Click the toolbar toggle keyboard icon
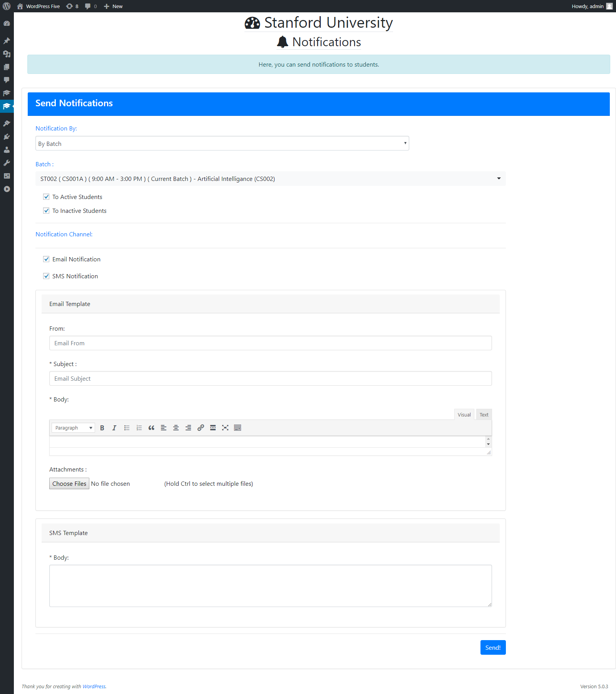The image size is (616, 694). click(x=238, y=428)
